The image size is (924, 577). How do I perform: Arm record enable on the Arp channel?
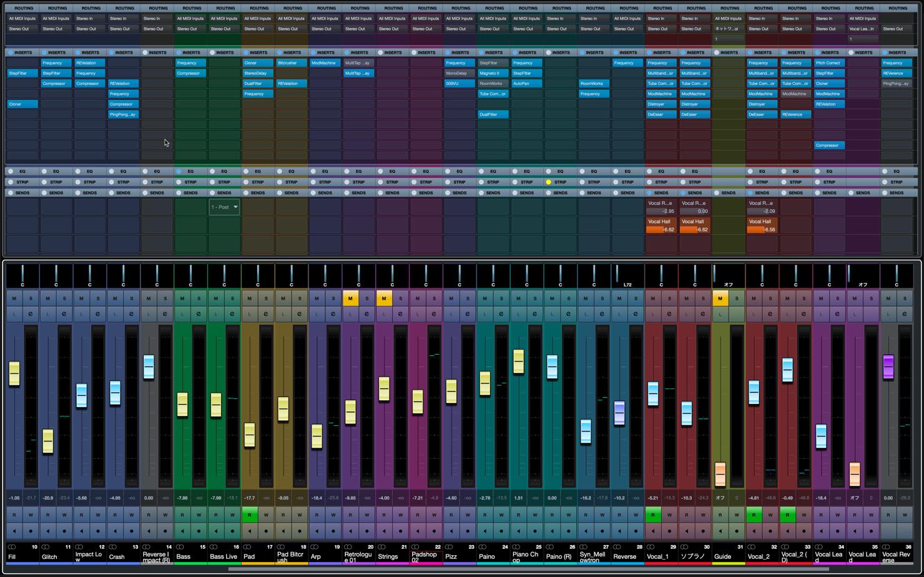(333, 531)
